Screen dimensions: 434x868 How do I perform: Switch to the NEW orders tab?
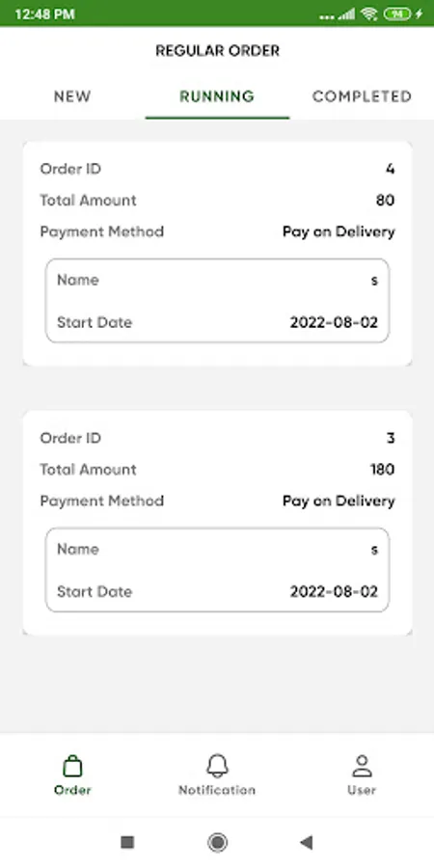point(72,96)
